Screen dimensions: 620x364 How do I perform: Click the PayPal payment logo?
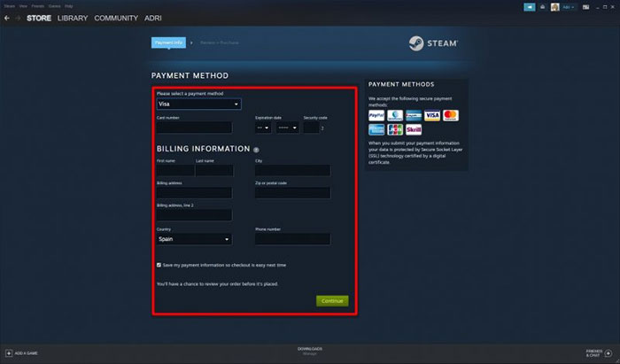(376, 115)
